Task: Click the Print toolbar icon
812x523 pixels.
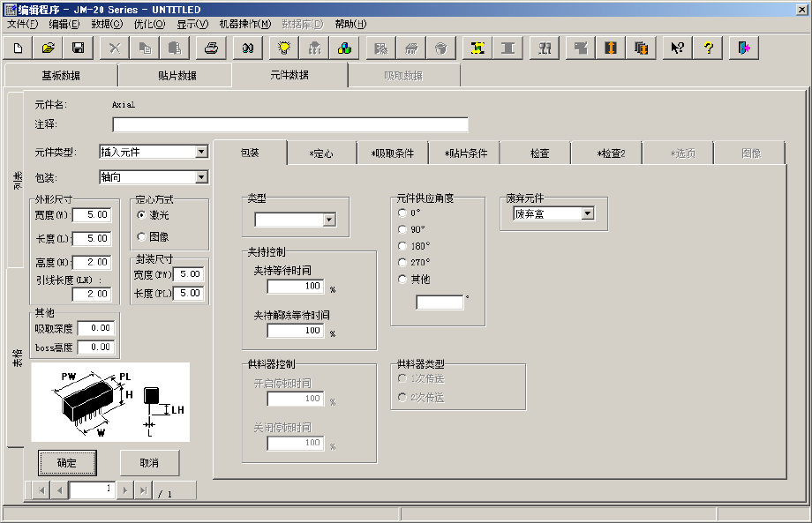Action: click(x=211, y=48)
